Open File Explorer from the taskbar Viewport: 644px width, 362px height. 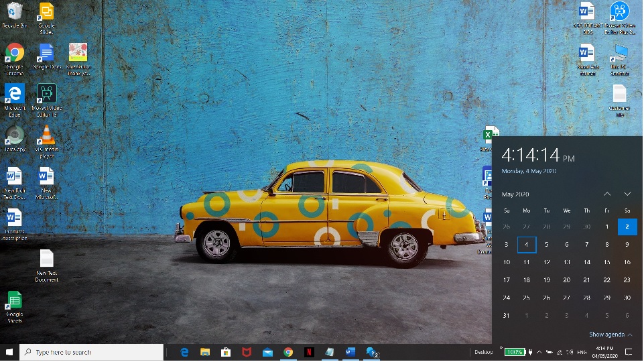(205, 353)
